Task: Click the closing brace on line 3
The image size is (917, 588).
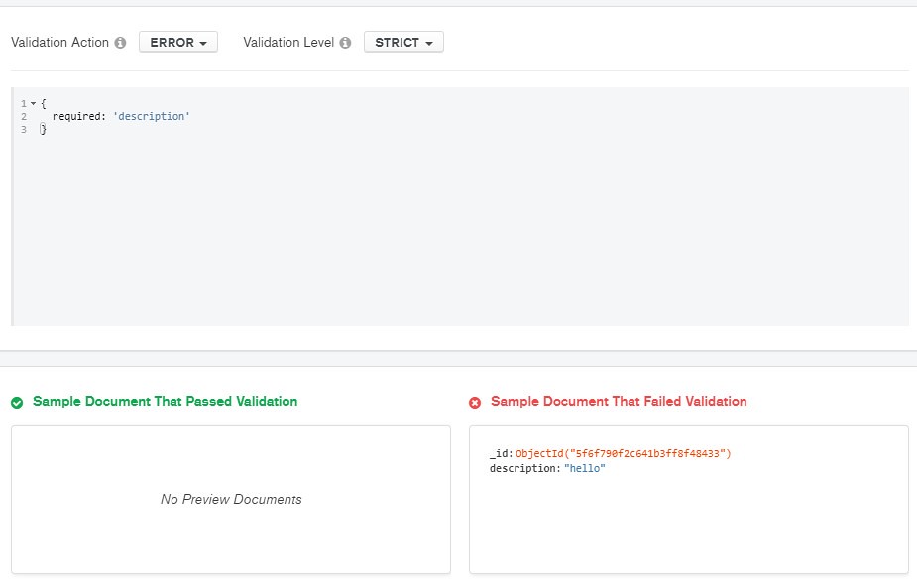Action: (x=43, y=129)
